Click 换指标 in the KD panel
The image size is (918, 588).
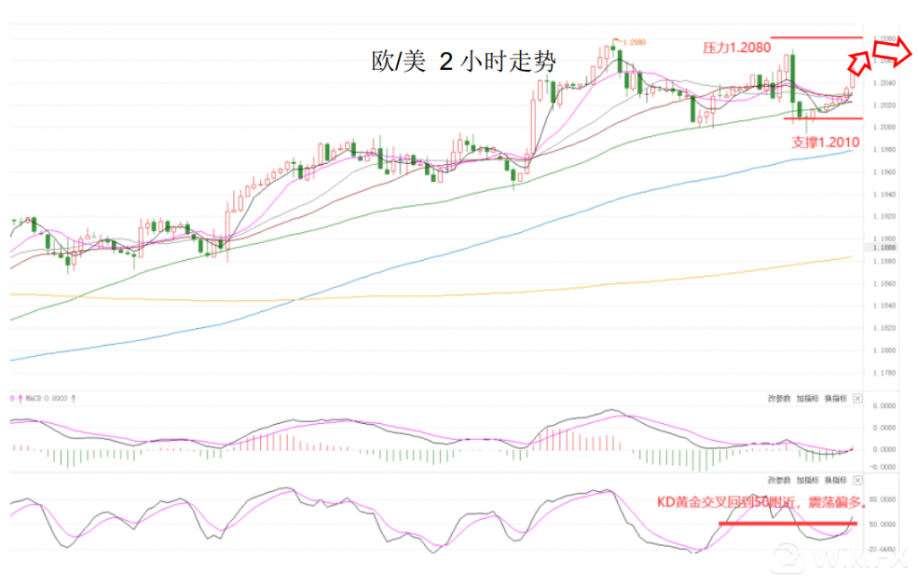tap(836, 480)
